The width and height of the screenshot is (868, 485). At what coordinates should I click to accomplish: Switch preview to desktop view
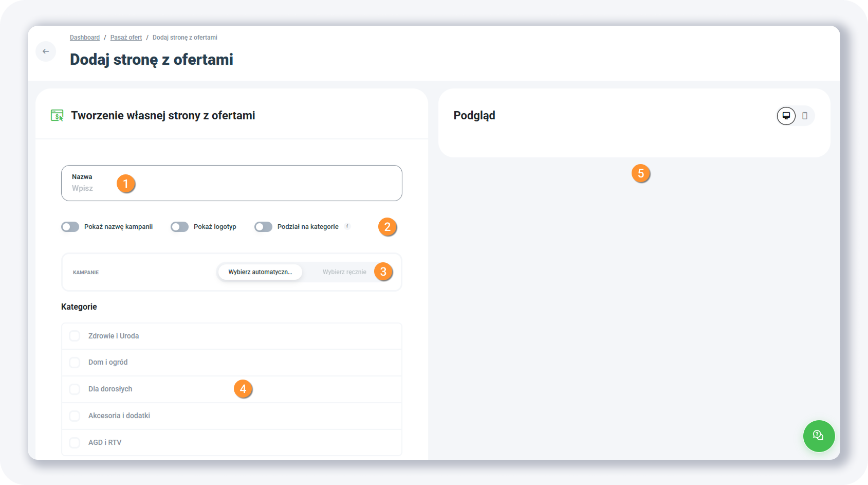tap(786, 116)
